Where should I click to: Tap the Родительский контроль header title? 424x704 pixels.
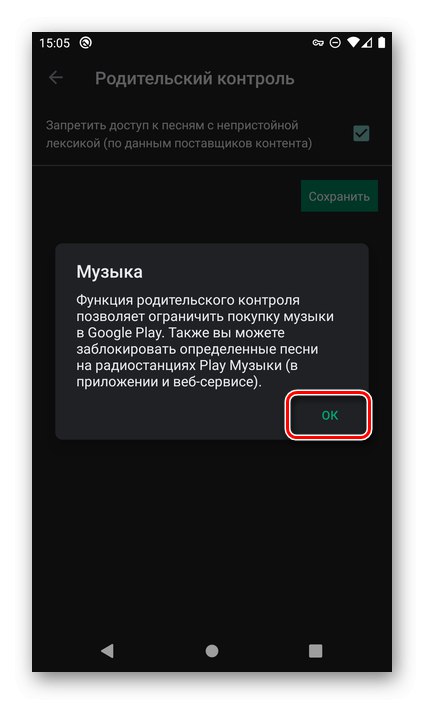pos(194,79)
